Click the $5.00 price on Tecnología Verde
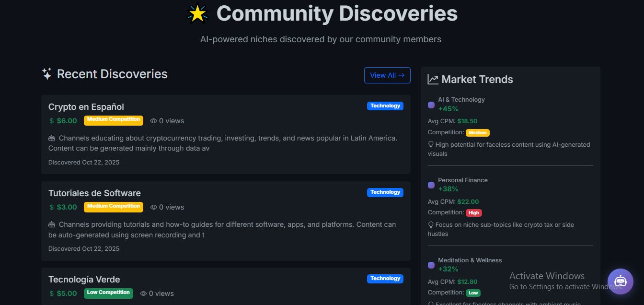The image size is (644, 305). click(67, 293)
